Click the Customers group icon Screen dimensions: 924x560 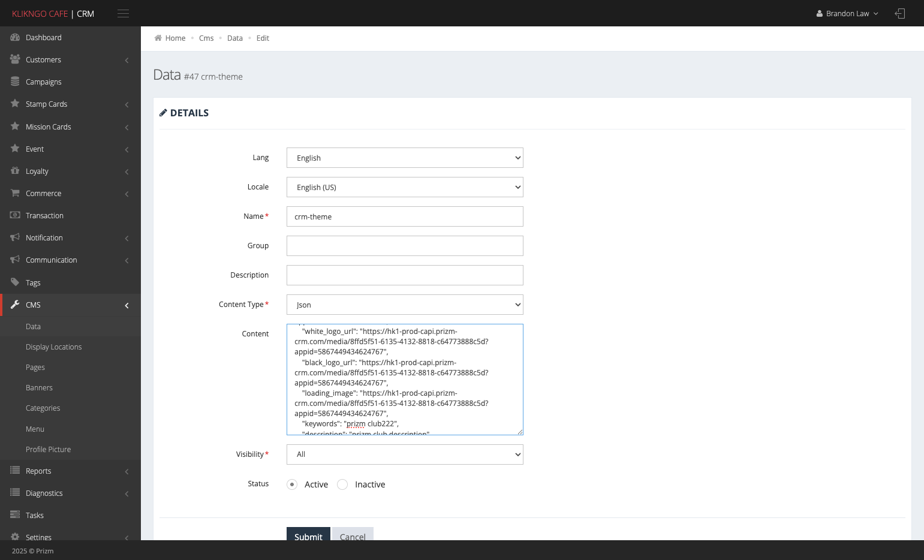click(15, 59)
